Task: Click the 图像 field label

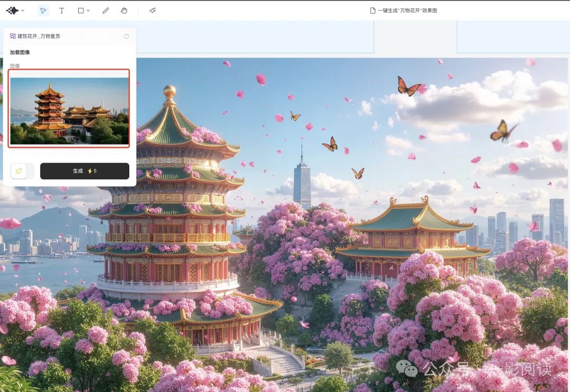Action: point(15,66)
